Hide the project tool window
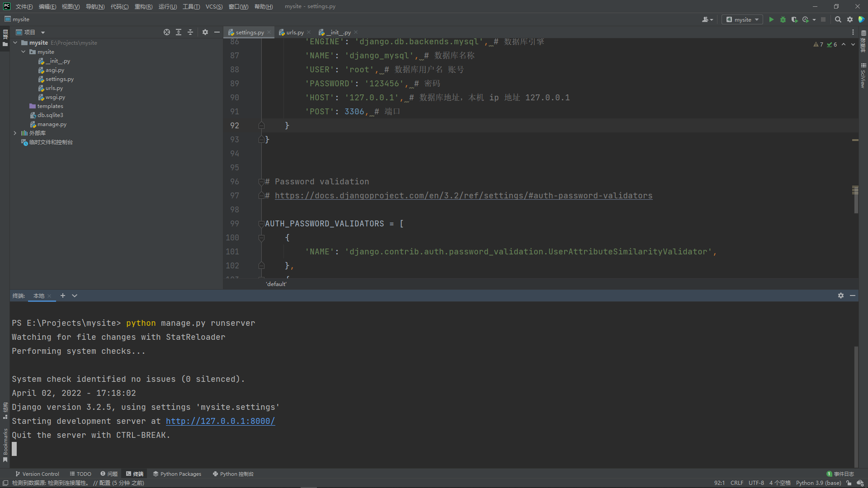 (217, 32)
